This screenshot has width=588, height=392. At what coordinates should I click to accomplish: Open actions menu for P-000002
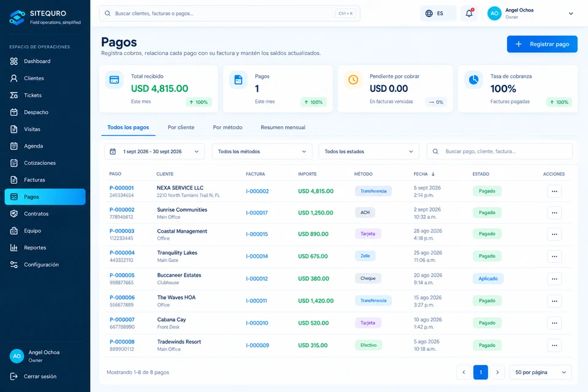554,213
